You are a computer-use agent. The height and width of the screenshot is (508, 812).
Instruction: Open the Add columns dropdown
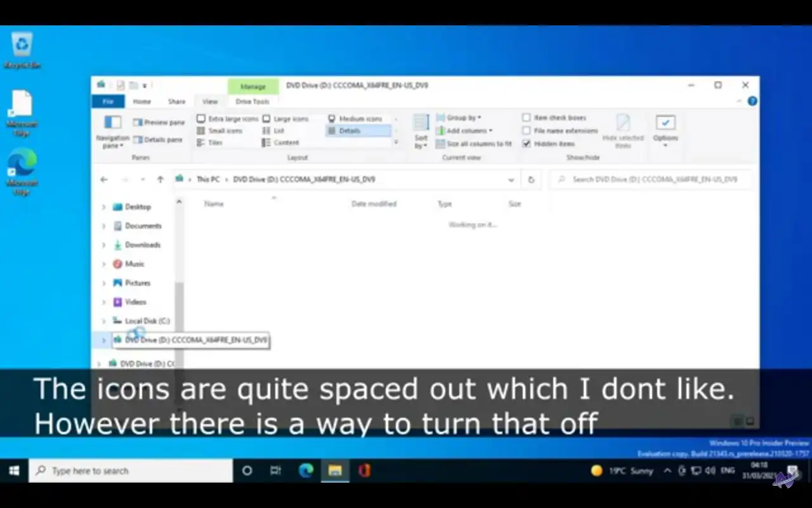point(464,131)
